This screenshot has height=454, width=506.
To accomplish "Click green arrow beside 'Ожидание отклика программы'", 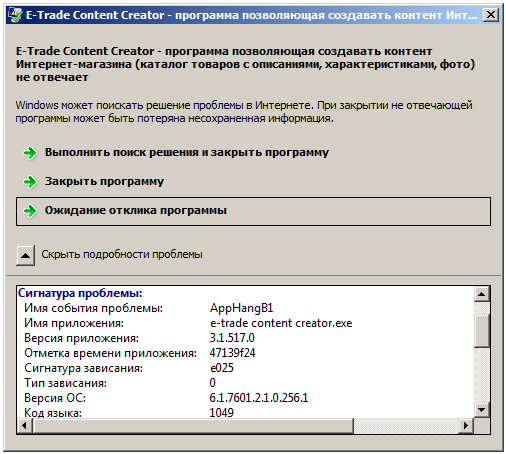I will tap(30, 211).
